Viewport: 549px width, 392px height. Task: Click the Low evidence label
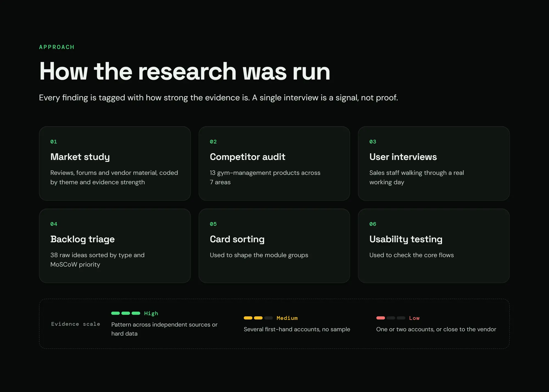[x=414, y=318]
